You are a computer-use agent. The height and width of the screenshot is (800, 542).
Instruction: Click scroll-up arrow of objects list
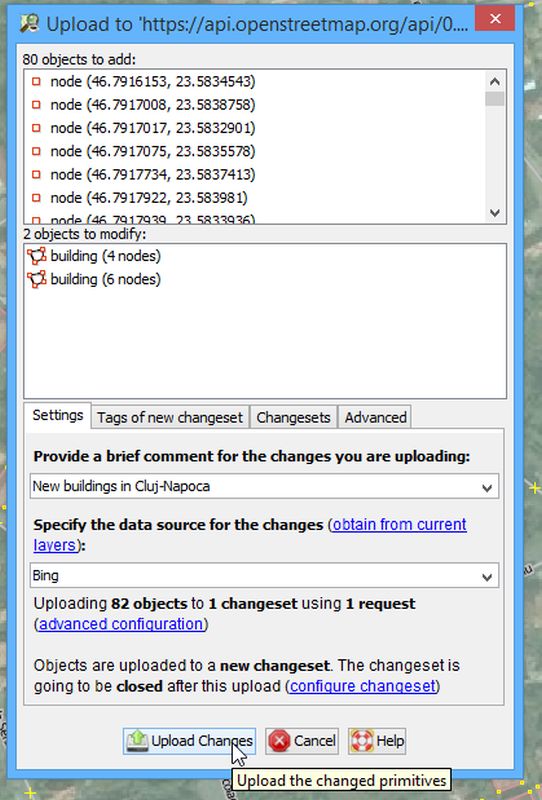(495, 82)
